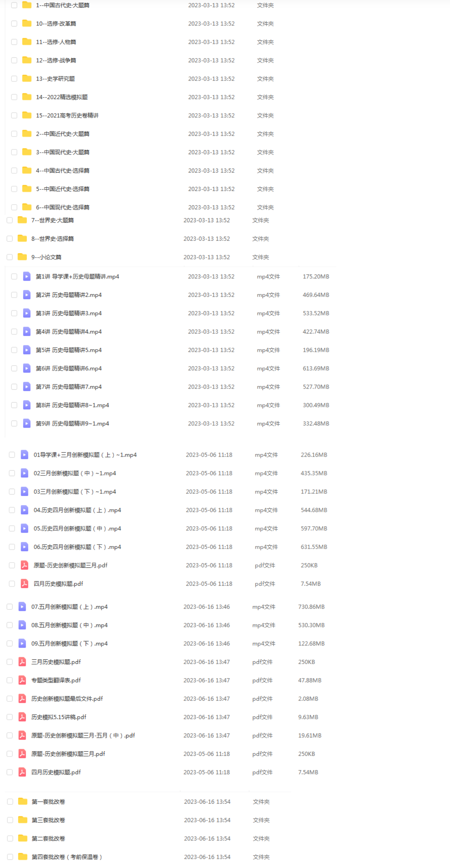Check the box for 历史创新模拟题最后文件.pdf
The height and width of the screenshot is (868, 450).
pyautogui.click(x=10, y=698)
